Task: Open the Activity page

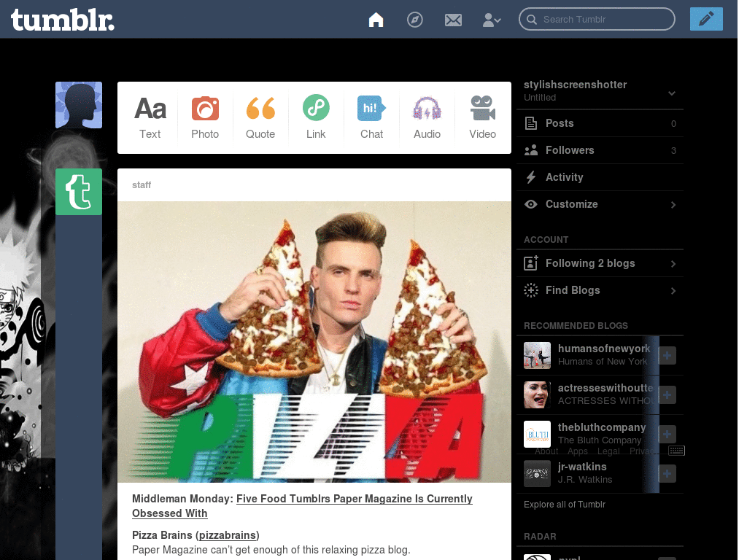Action: (x=600, y=177)
